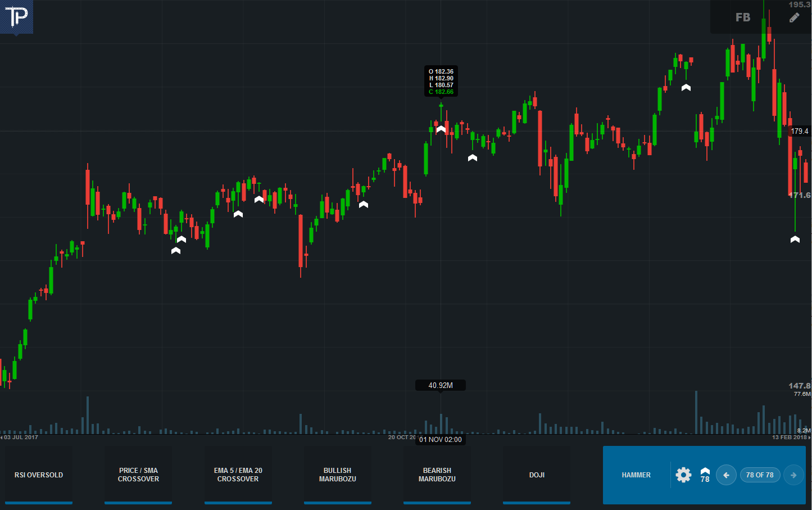Select the RSI Oversold pattern
812x510 pixels.
(x=39, y=475)
